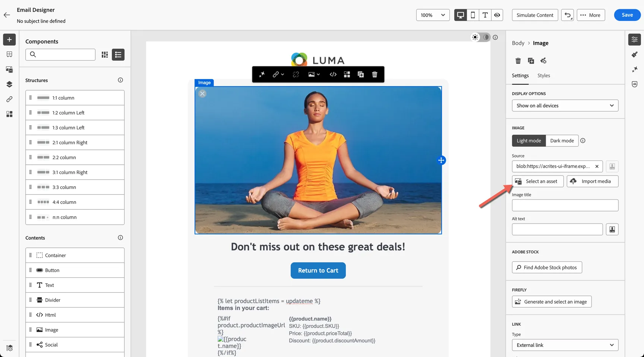Image resolution: width=644 pixels, height=357 pixels.
Task: Open the links icon in the left rail
Action: point(9,99)
